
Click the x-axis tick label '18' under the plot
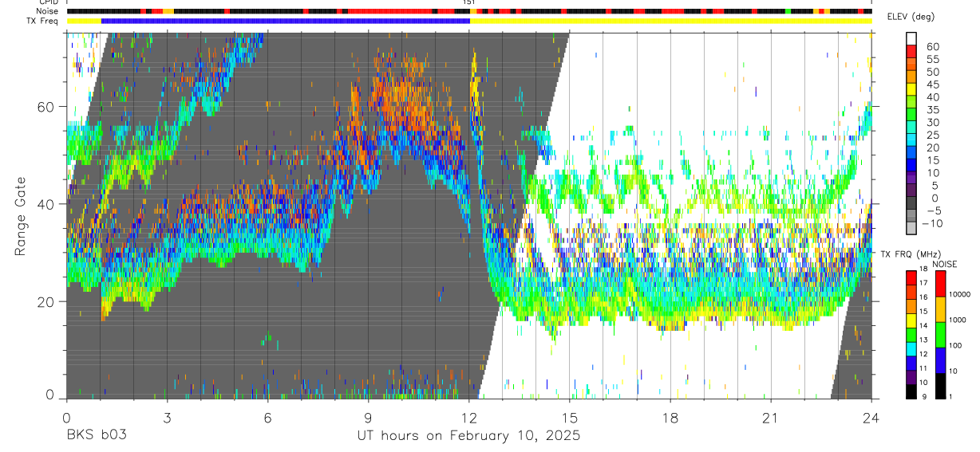pyautogui.click(x=670, y=418)
